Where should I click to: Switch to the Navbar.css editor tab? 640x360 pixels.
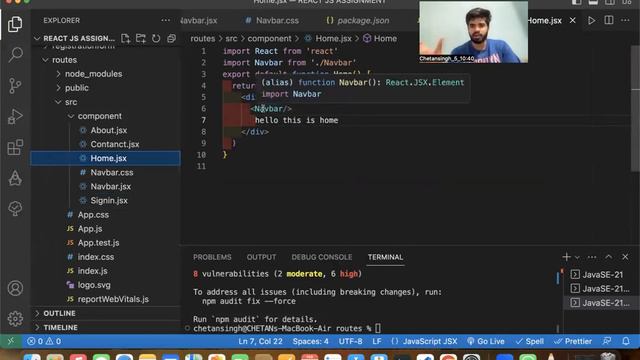[x=272, y=20]
